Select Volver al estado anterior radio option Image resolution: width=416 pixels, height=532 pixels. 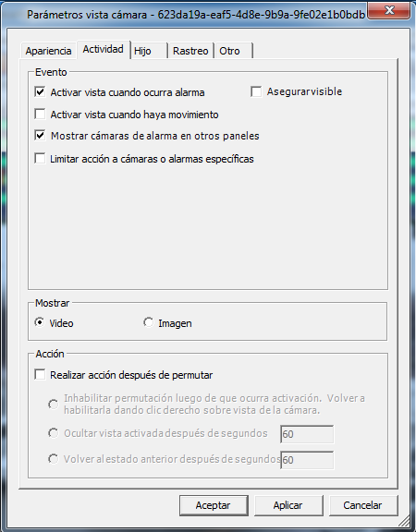point(53,459)
